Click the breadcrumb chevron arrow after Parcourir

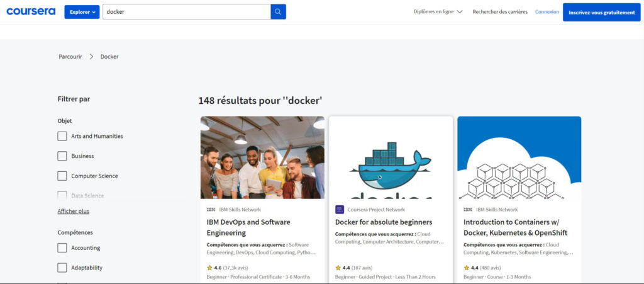[x=91, y=57]
